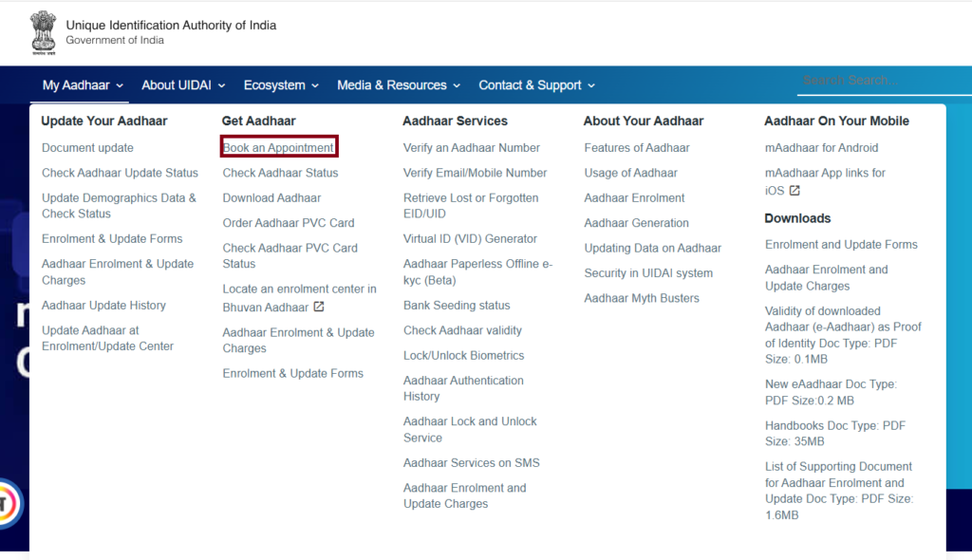Screen dimensions: 972x560
Task: Check the Bank Seeding status link
Action: [457, 305]
